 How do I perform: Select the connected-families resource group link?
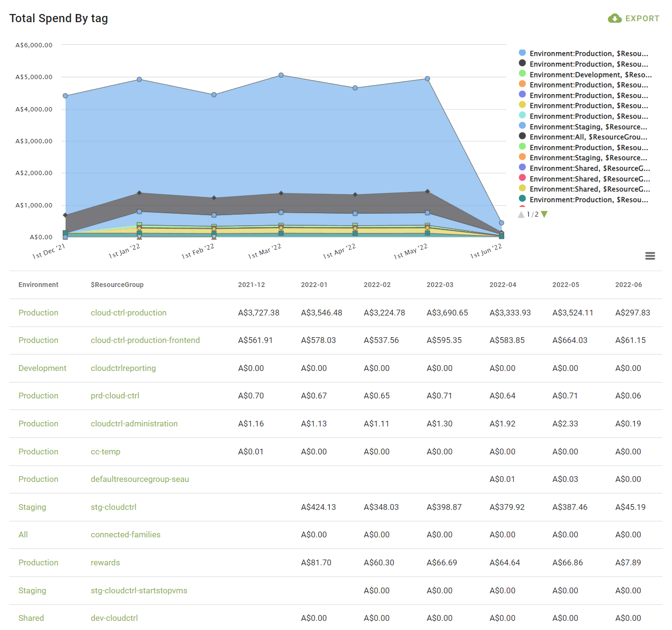pos(125,534)
